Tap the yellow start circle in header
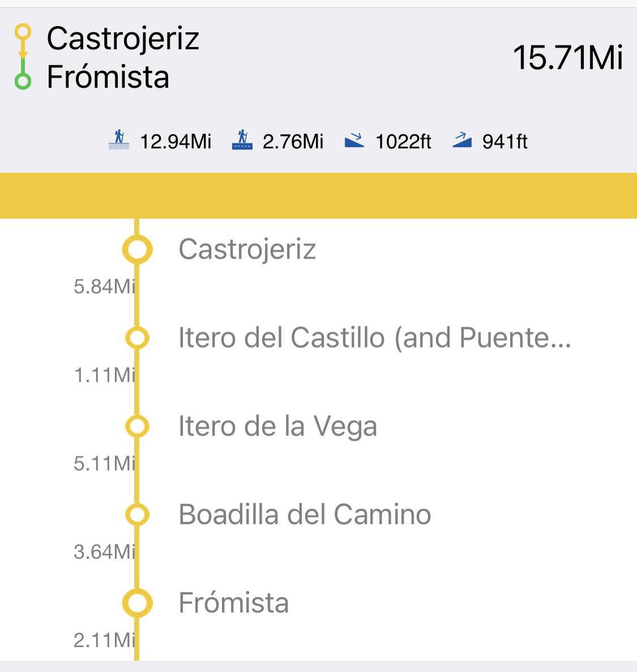Image resolution: width=637 pixels, height=672 pixels. 23,32
